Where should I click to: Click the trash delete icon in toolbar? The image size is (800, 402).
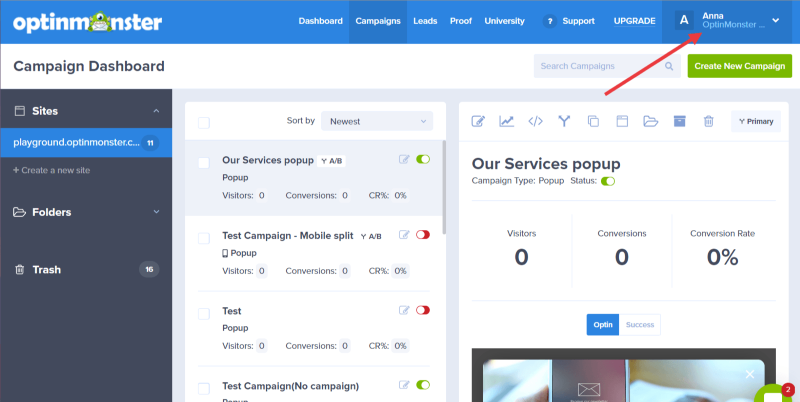tap(708, 122)
